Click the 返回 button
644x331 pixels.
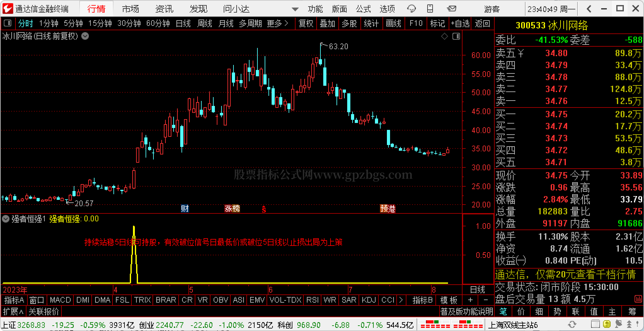[482, 23]
